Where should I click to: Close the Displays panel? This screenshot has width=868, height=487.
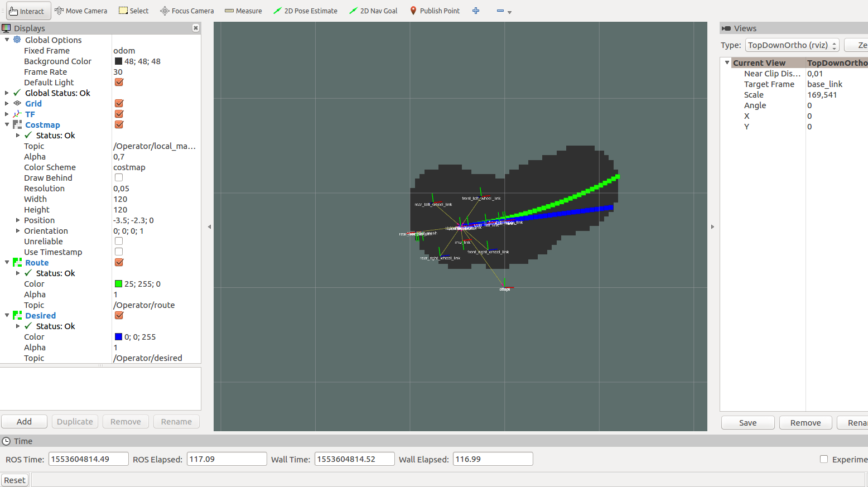click(196, 28)
